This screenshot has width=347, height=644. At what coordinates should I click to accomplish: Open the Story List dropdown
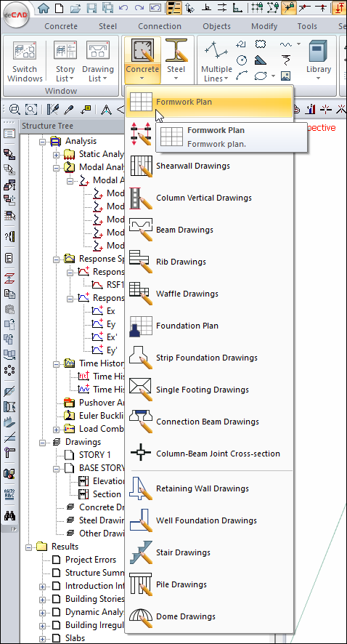tap(65, 60)
